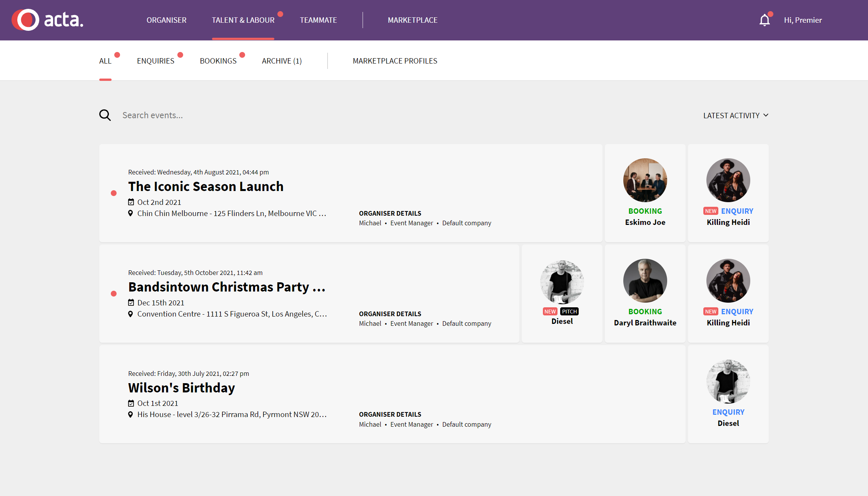The image size is (868, 496).
Task: Click the BOOKING label above Eskimo Joe
Action: 645,211
